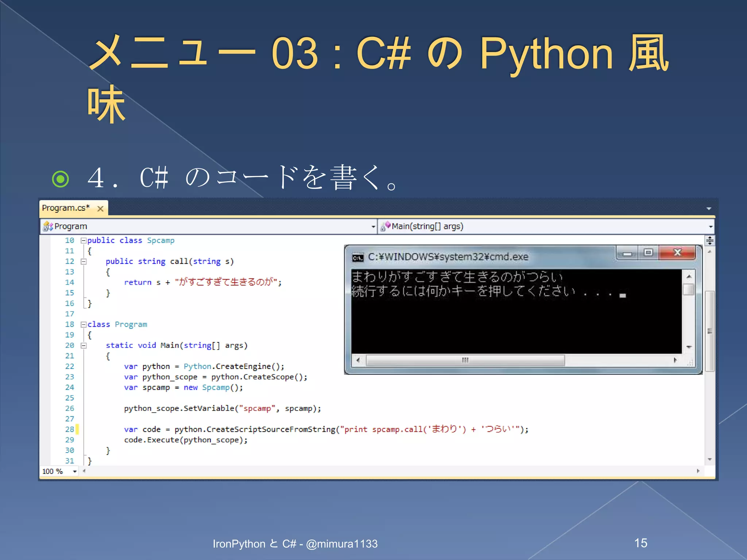747x560 pixels.
Task: Click the cmd.exe scroll down arrow
Action: [x=689, y=347]
